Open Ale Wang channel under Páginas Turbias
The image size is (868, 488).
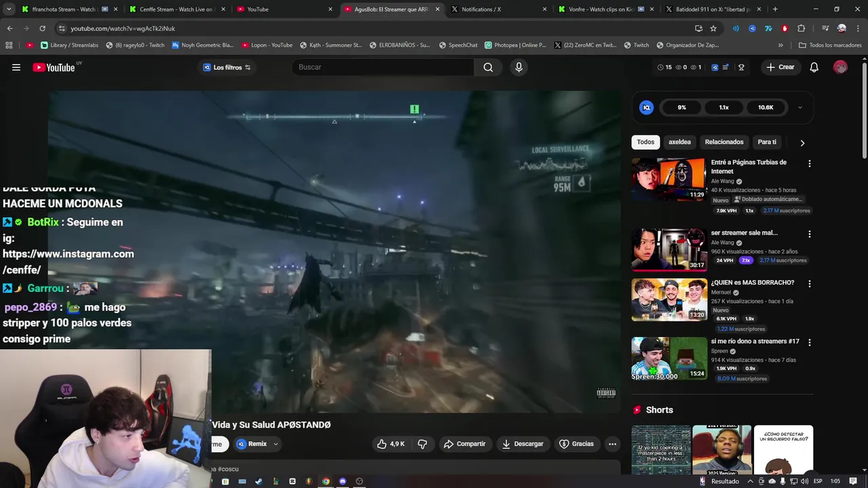click(x=723, y=182)
